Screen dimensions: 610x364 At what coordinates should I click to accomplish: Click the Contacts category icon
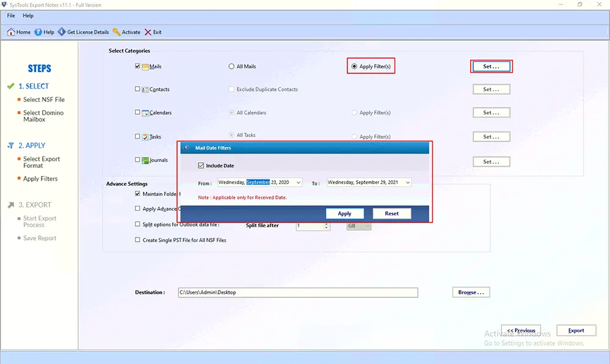tap(145, 90)
